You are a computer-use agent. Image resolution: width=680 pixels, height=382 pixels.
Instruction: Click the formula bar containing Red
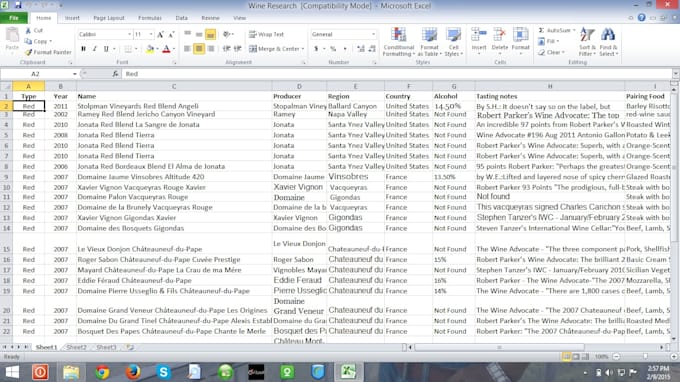397,74
